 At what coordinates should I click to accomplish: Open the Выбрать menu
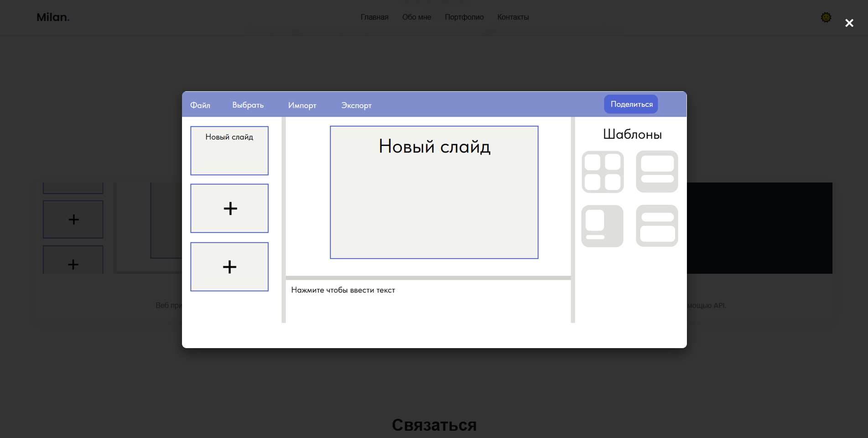point(248,105)
